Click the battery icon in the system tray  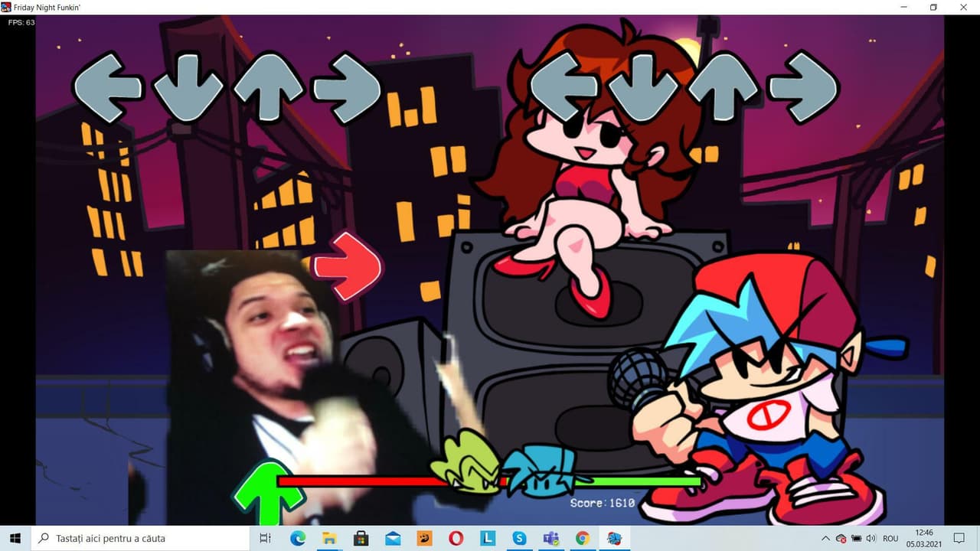coord(857,539)
